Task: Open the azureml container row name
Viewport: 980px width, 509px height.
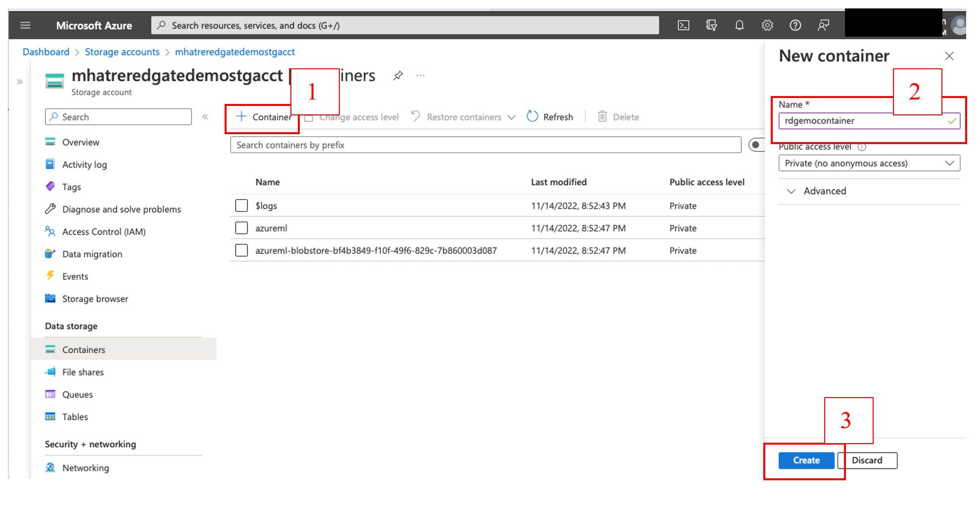Action: pos(271,228)
